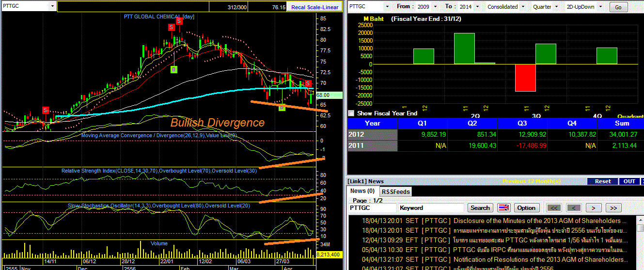Go to the next news page (>)
644x270 pixels.
593,208
